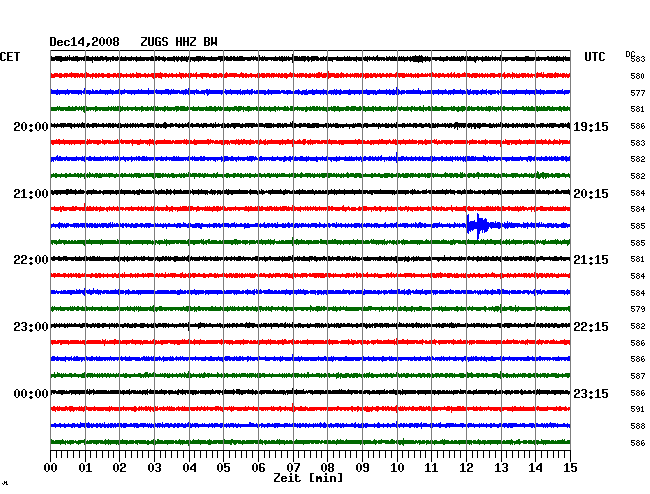Pick the 02 minute axis tick label

(x=119, y=467)
